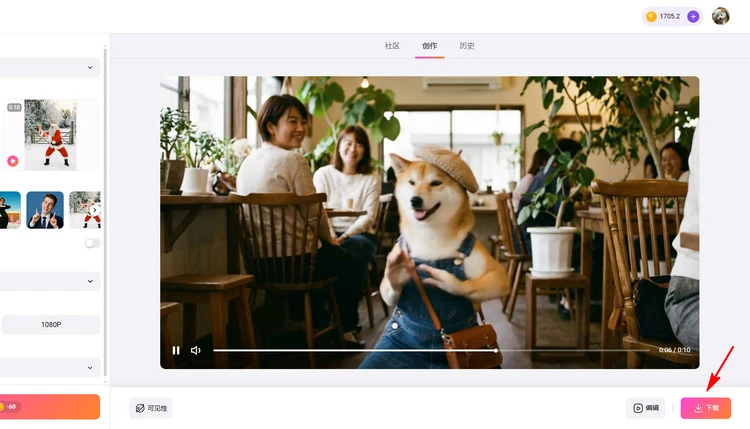Click the gold coin balance icon
750x429 pixels.
(651, 16)
